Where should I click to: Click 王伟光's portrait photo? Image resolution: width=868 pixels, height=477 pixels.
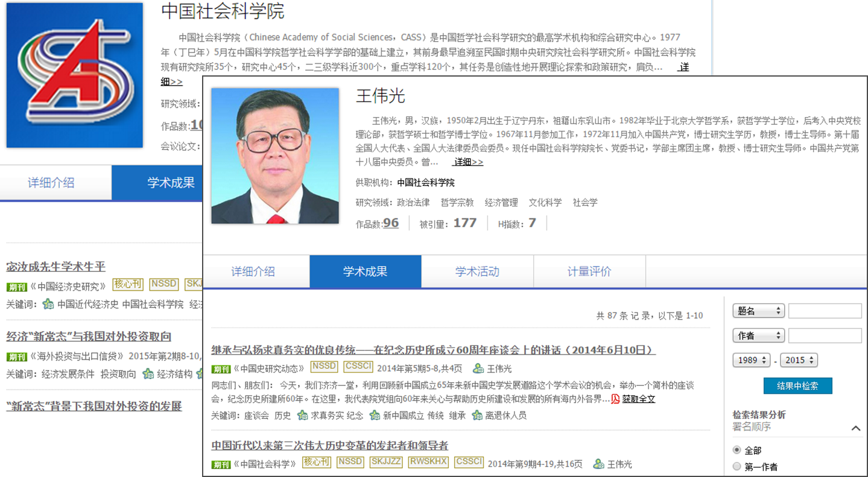click(275, 156)
